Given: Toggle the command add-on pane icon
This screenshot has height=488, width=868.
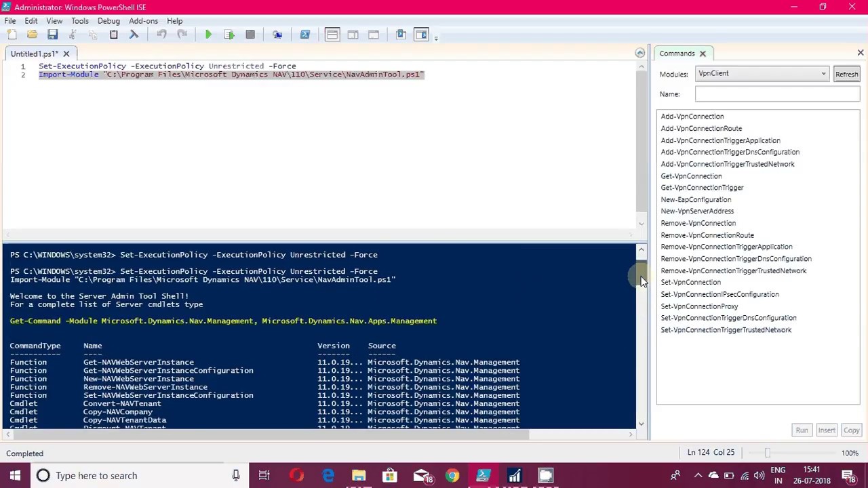Looking at the screenshot, I should tap(422, 35).
